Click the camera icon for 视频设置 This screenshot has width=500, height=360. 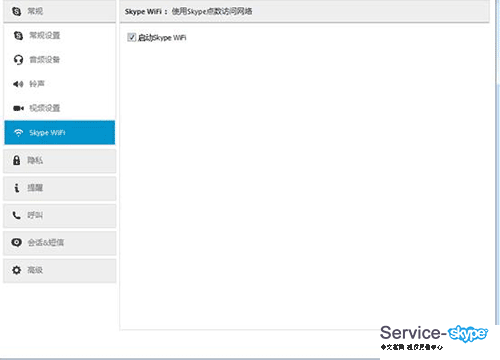tap(18, 108)
